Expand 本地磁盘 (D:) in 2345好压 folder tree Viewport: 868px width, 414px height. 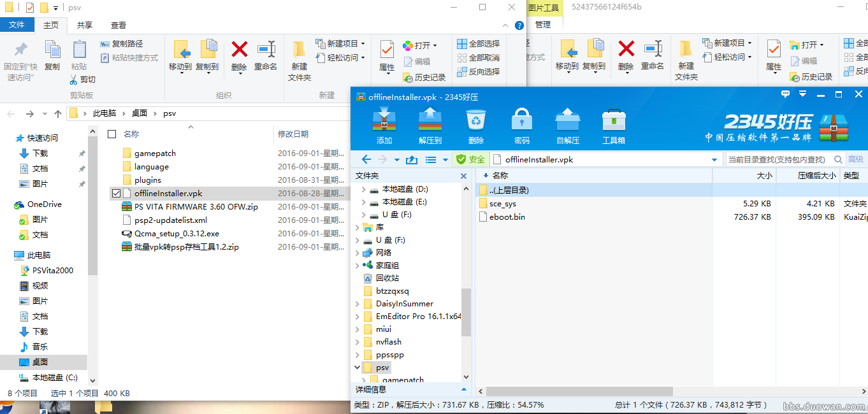[x=364, y=189]
